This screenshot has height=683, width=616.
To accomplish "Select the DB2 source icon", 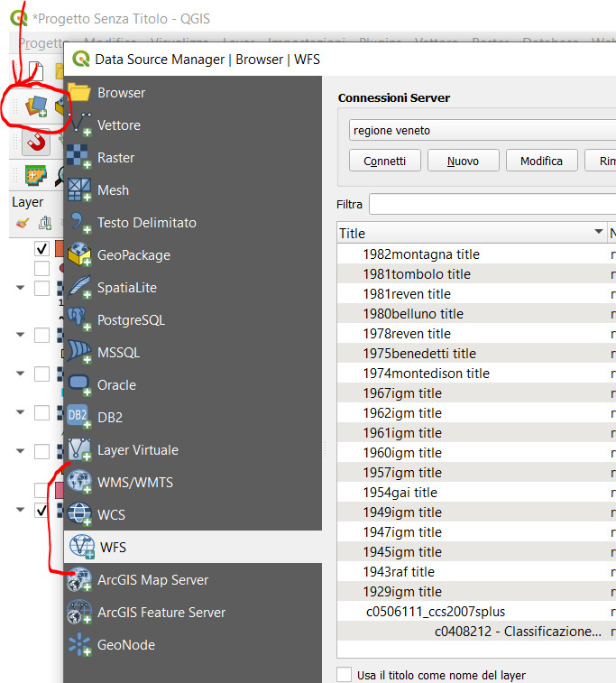I will (x=79, y=418).
